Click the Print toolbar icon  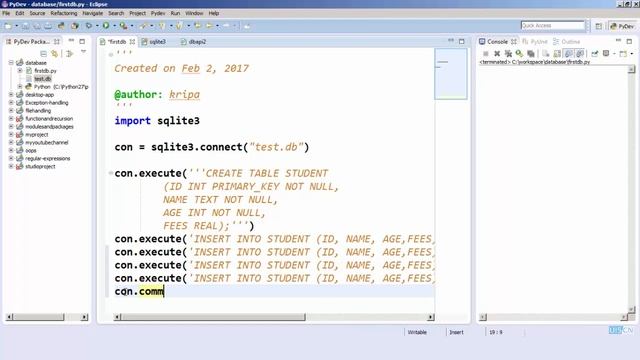pyautogui.click(x=48, y=26)
